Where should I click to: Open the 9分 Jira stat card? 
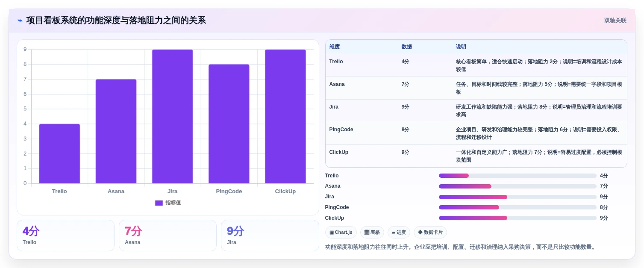coord(270,236)
